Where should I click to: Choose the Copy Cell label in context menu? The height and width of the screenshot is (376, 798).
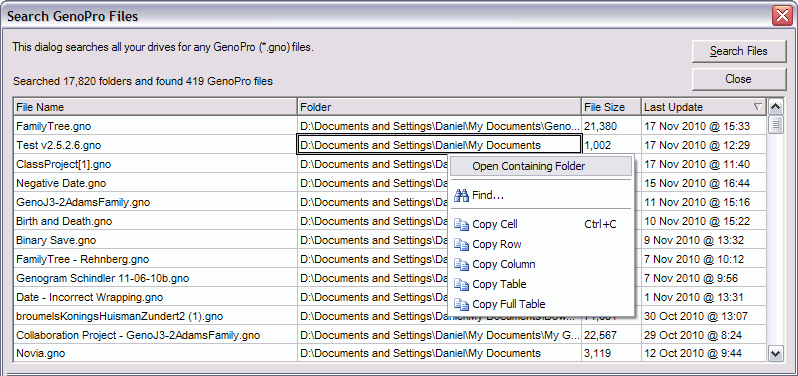pos(495,224)
